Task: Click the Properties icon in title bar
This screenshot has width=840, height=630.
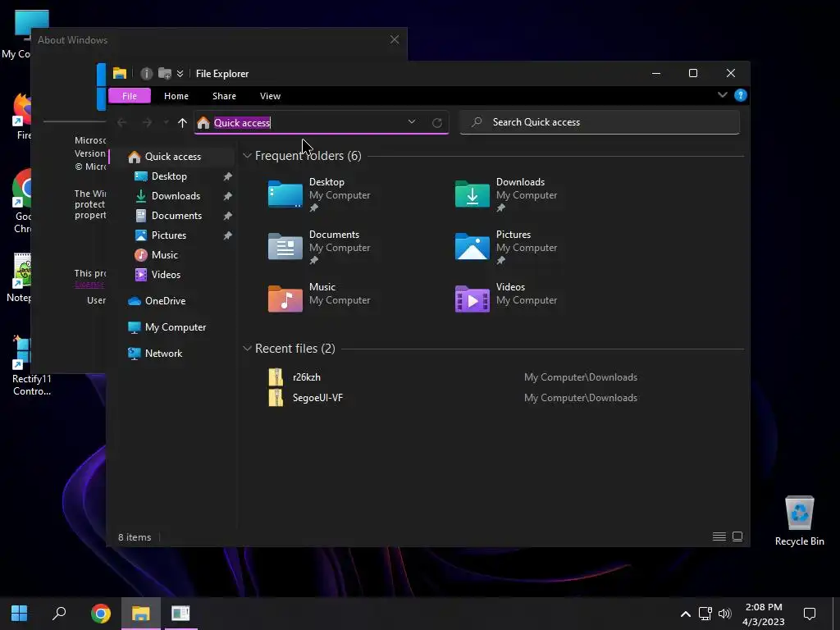Action: coord(146,73)
